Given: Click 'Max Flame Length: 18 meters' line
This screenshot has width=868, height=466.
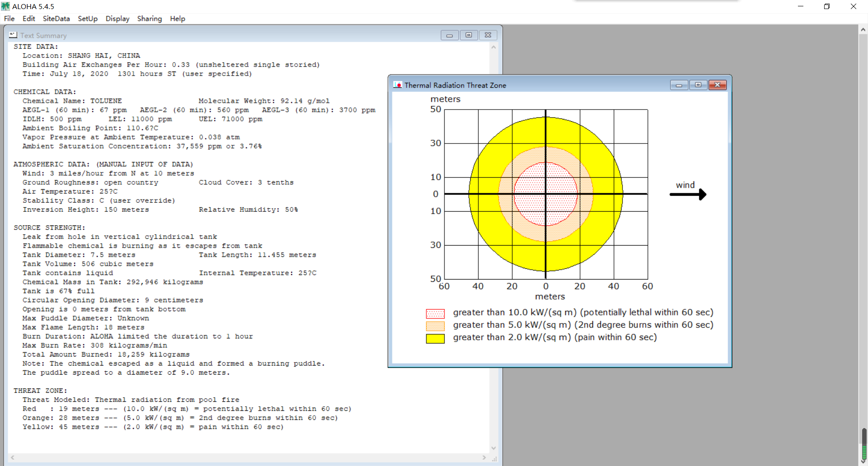Looking at the screenshot, I should click(84, 327).
